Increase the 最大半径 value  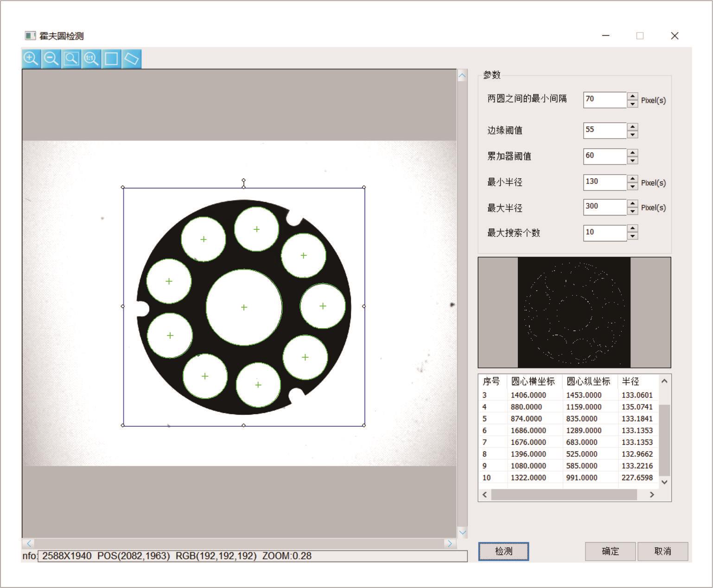coord(632,204)
